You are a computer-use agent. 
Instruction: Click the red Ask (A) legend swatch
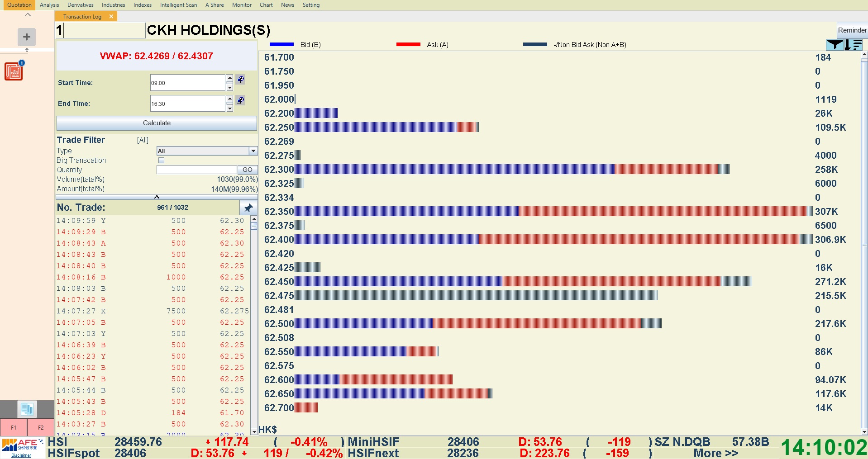point(409,44)
